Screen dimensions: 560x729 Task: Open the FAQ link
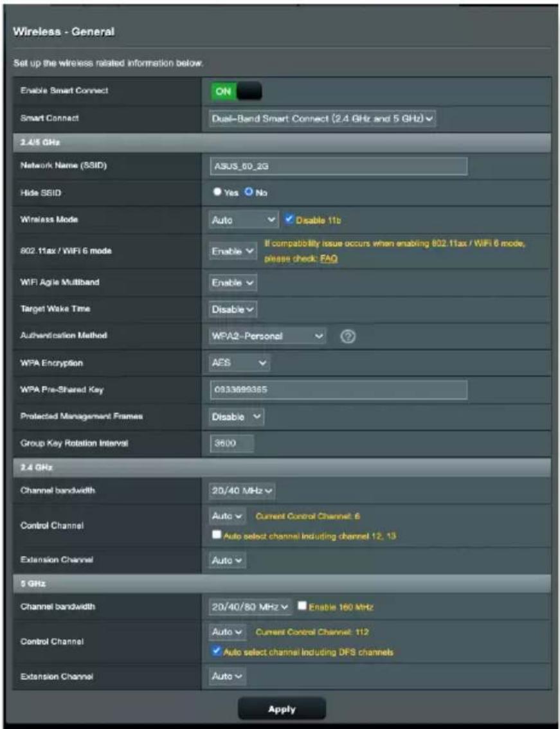point(329,258)
